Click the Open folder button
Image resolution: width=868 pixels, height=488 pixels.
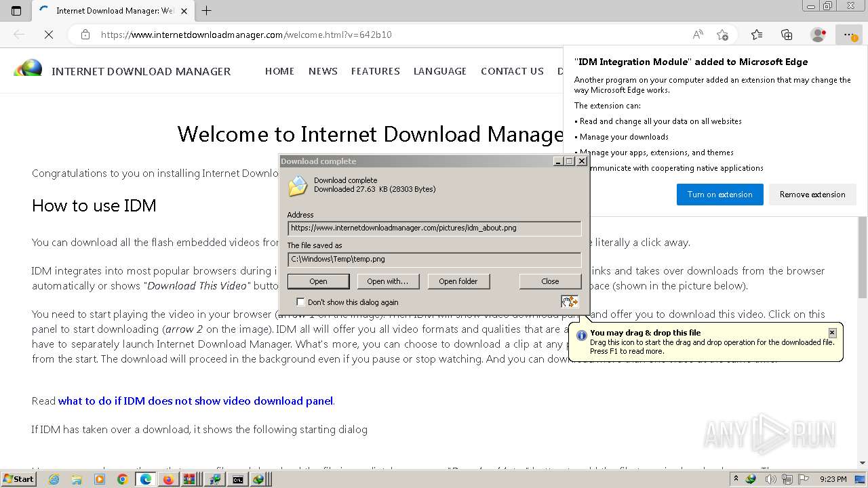[x=458, y=281]
